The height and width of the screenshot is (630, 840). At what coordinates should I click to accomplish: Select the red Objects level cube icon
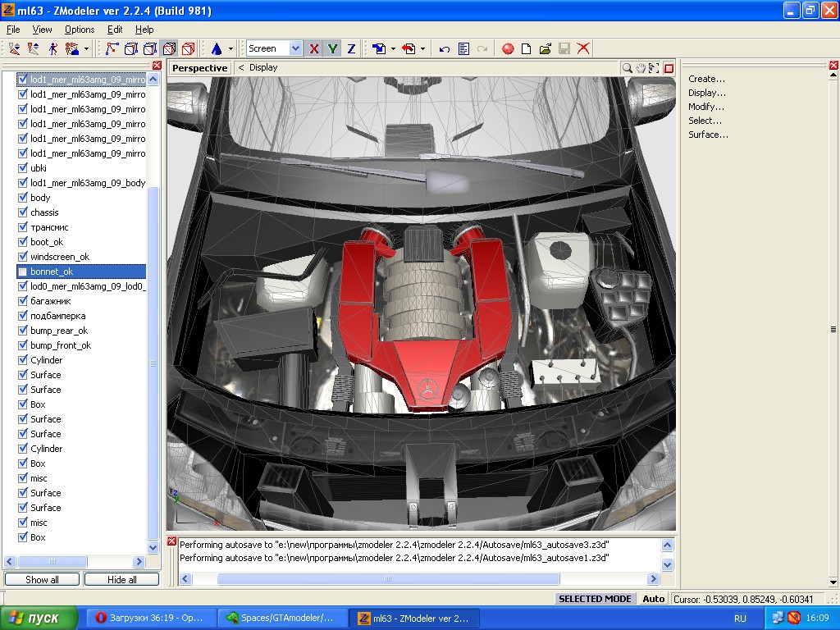click(x=188, y=48)
